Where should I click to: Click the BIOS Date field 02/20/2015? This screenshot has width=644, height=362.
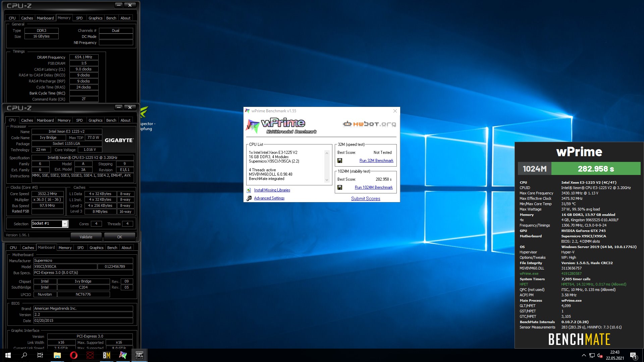tap(83, 320)
